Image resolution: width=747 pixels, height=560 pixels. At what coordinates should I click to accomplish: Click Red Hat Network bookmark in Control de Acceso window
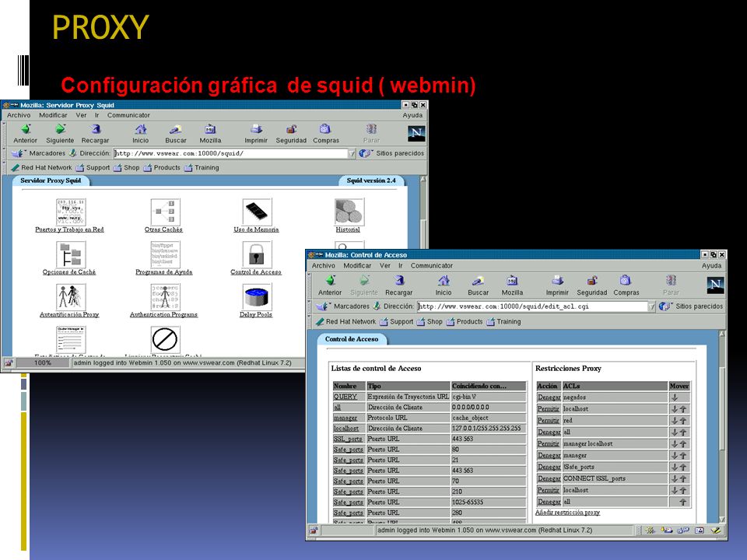coord(345,322)
